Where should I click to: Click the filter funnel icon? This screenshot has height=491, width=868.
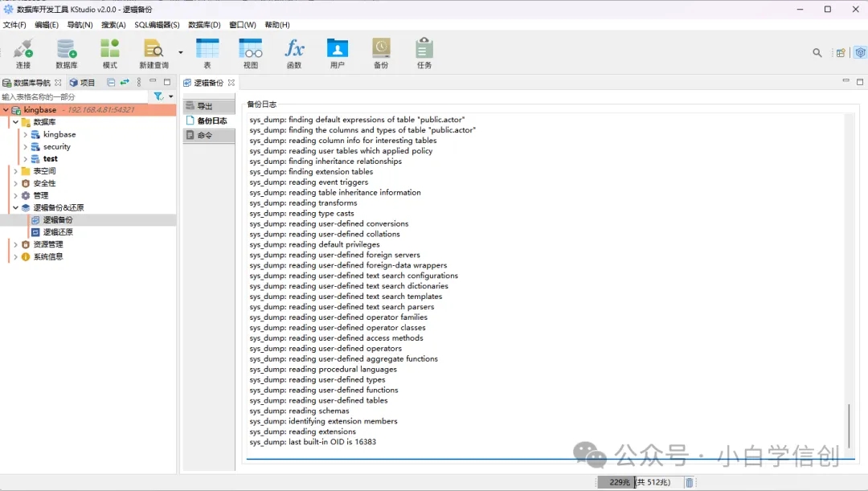159,96
